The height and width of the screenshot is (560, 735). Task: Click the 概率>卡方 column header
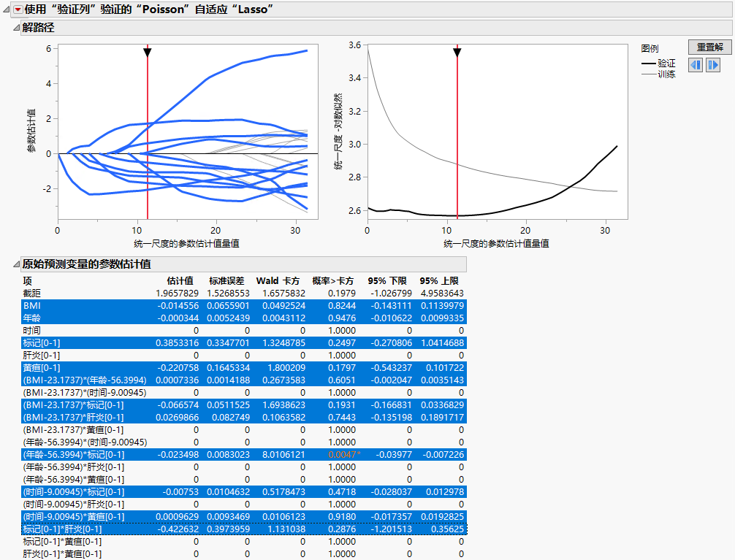333,280
